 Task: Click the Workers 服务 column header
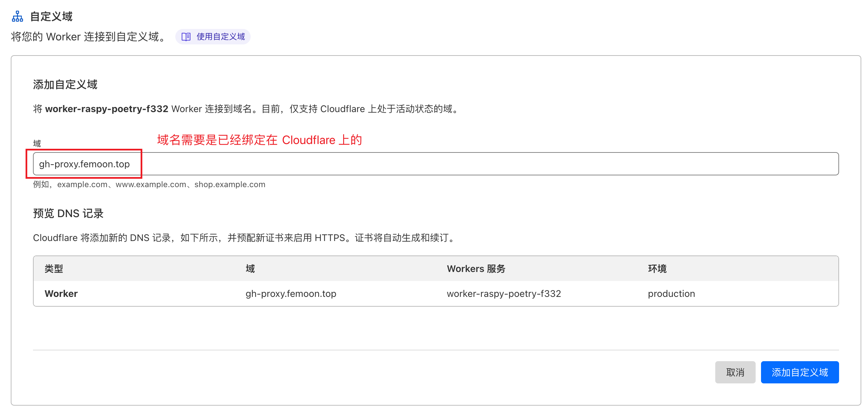[x=476, y=269]
